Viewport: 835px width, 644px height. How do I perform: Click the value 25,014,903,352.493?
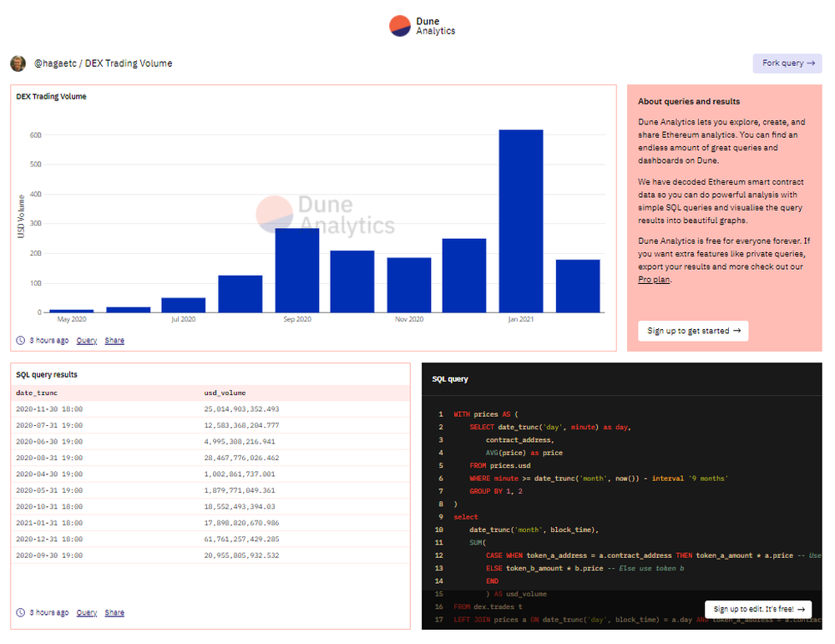[x=242, y=409]
